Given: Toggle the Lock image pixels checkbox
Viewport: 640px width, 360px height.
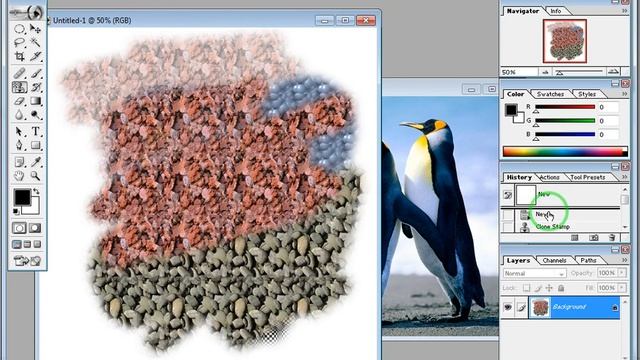Looking at the screenshot, I should coord(538,288).
